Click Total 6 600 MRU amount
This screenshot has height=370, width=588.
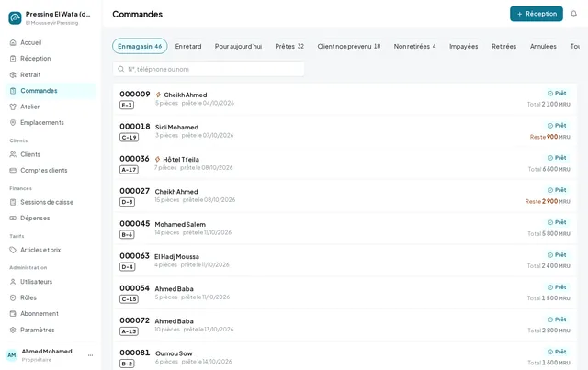(549, 169)
